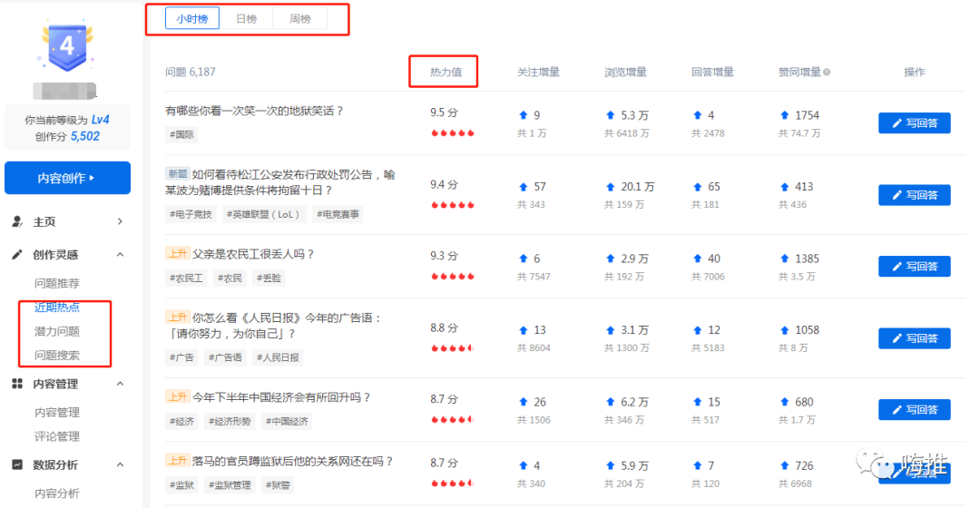
Task: Sort by 关注增量 column header
Action: pos(538,72)
